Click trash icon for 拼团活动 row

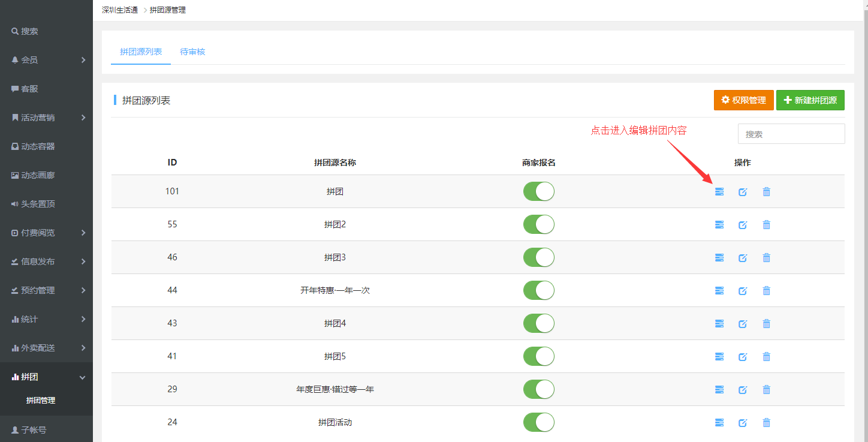point(766,423)
